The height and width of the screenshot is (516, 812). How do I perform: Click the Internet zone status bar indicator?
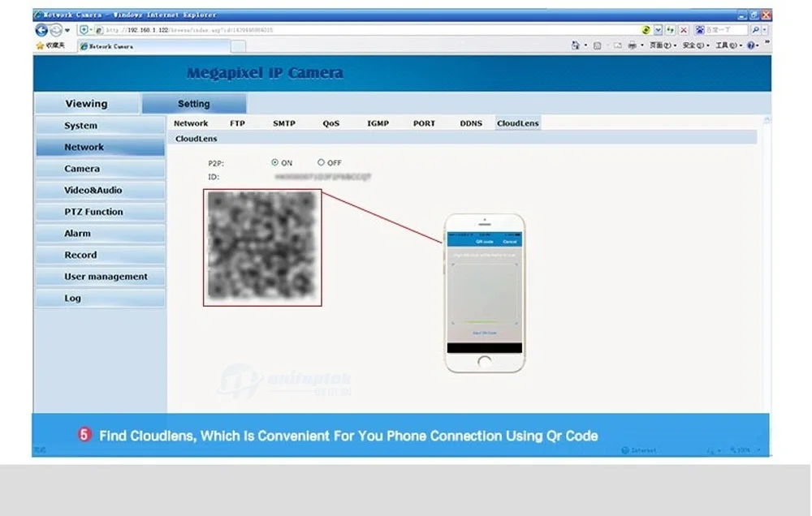pos(639,450)
